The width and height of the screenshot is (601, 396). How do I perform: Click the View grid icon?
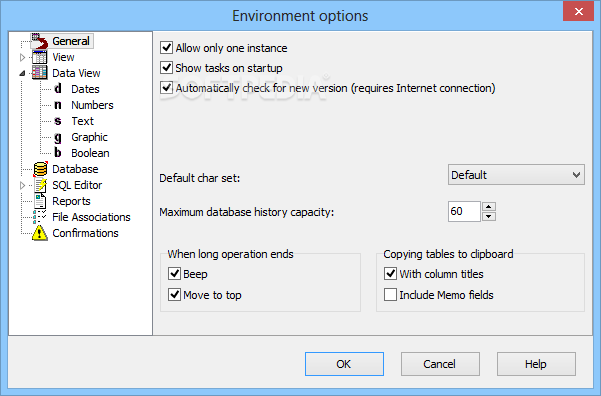tap(39, 57)
